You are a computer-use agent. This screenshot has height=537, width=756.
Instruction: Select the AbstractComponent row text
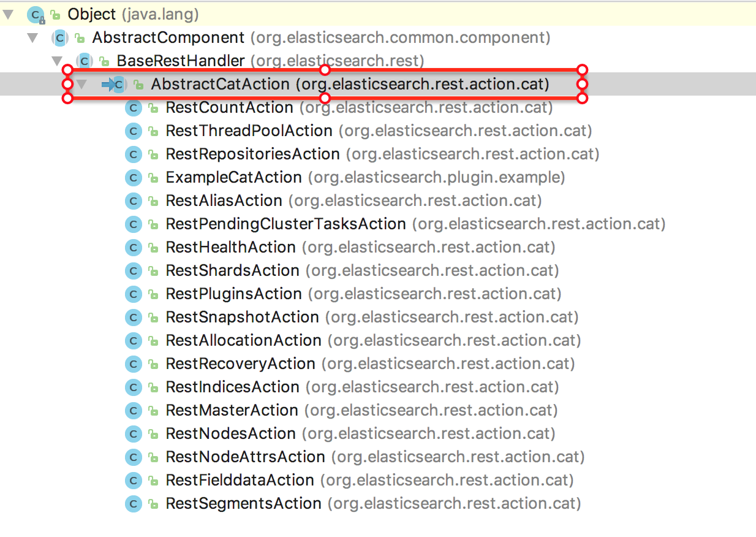click(321, 37)
